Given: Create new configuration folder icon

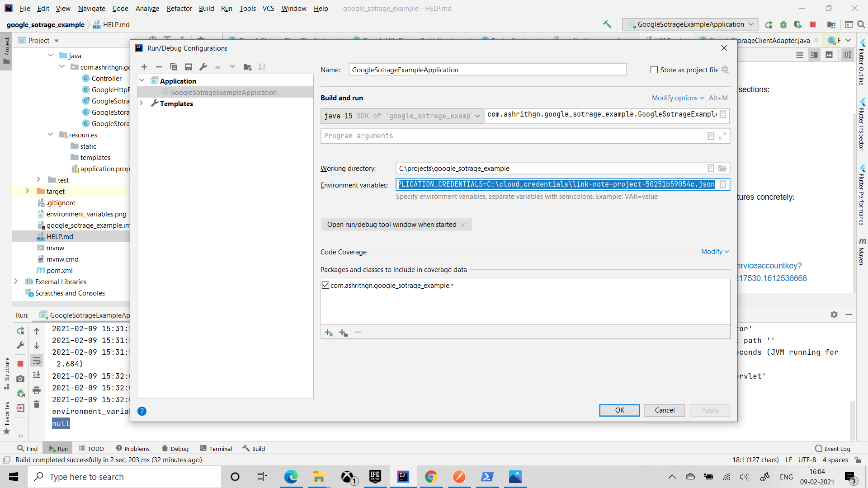Looking at the screenshot, I should (x=247, y=67).
